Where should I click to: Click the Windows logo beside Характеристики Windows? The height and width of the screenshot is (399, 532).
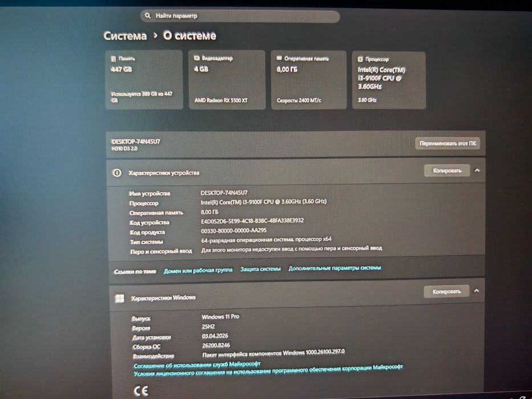[119, 298]
